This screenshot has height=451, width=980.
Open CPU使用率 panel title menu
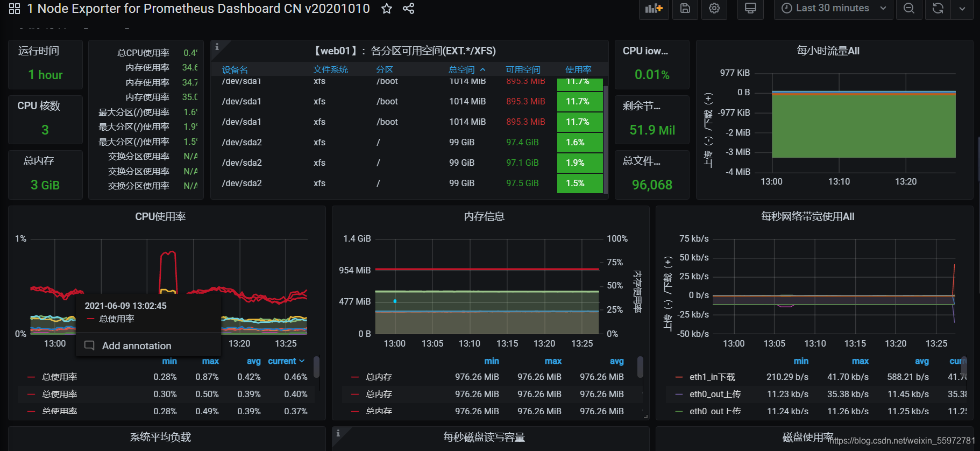tap(160, 216)
